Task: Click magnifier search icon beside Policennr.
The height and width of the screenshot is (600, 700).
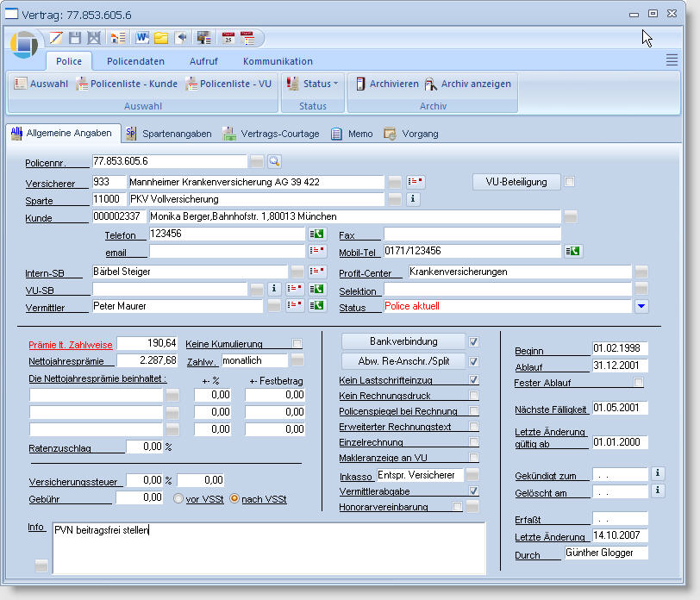Action: click(x=274, y=161)
